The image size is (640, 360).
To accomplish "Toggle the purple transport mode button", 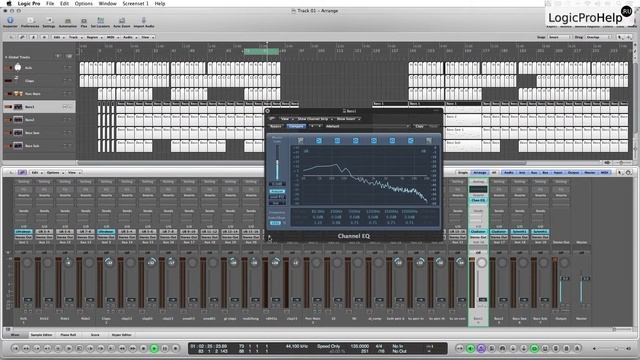I will (x=481, y=348).
